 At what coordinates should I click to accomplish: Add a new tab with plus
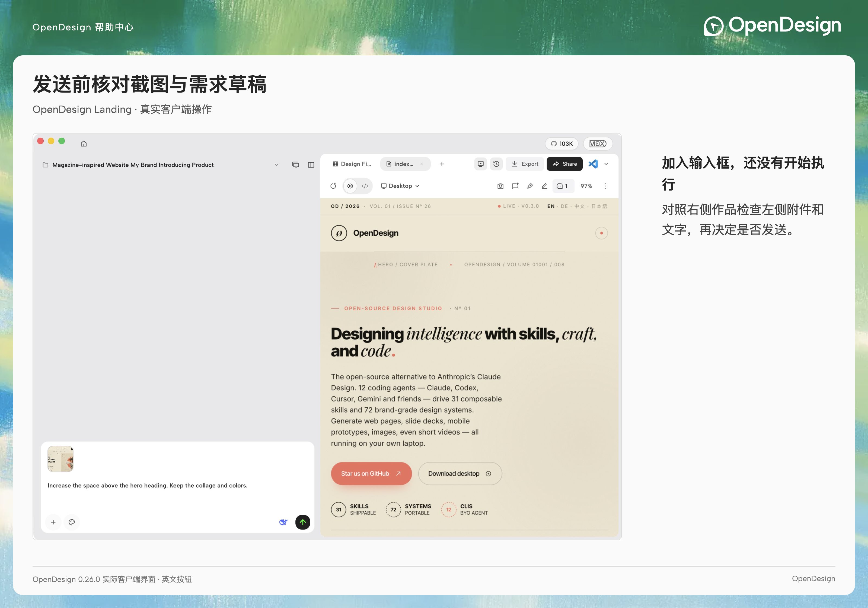pyautogui.click(x=442, y=164)
